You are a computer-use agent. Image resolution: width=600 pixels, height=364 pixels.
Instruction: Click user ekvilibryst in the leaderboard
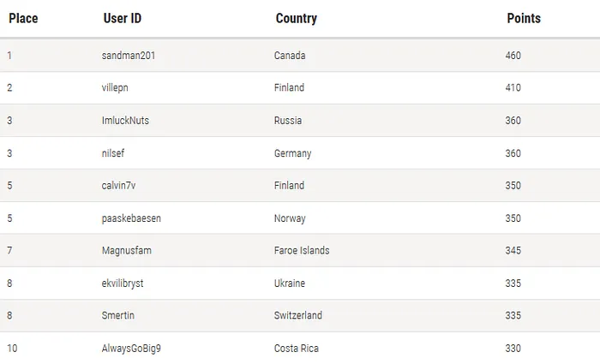(x=123, y=283)
